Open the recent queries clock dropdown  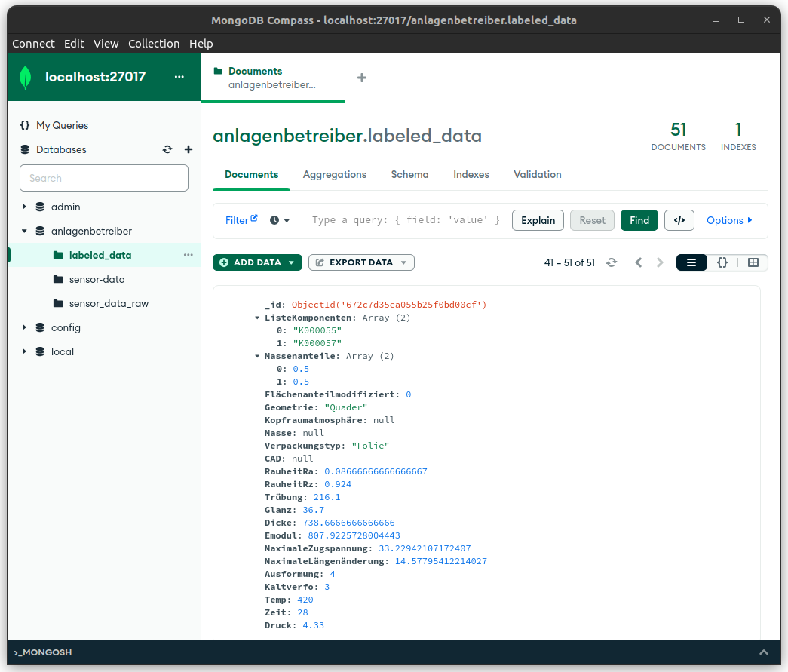pos(280,221)
